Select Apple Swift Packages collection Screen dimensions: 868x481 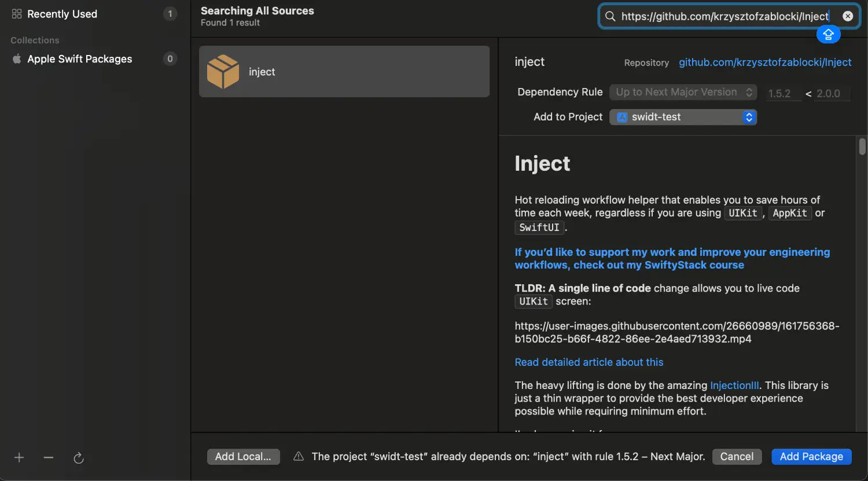click(79, 59)
